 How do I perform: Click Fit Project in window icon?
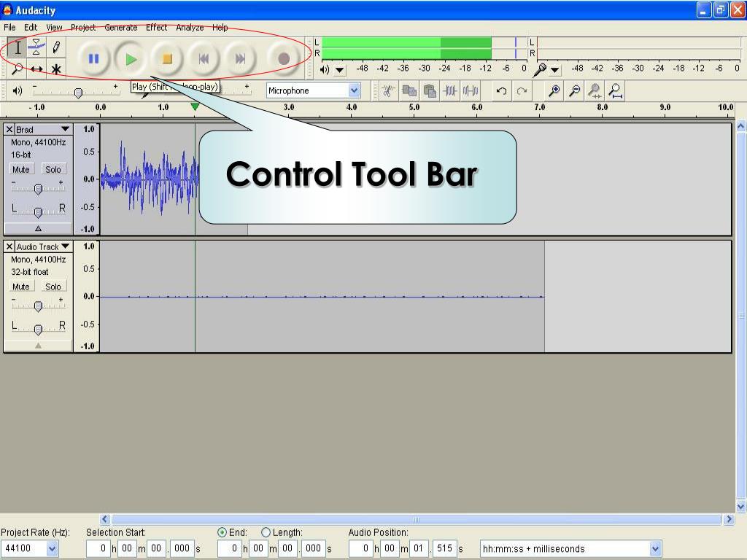tap(616, 90)
